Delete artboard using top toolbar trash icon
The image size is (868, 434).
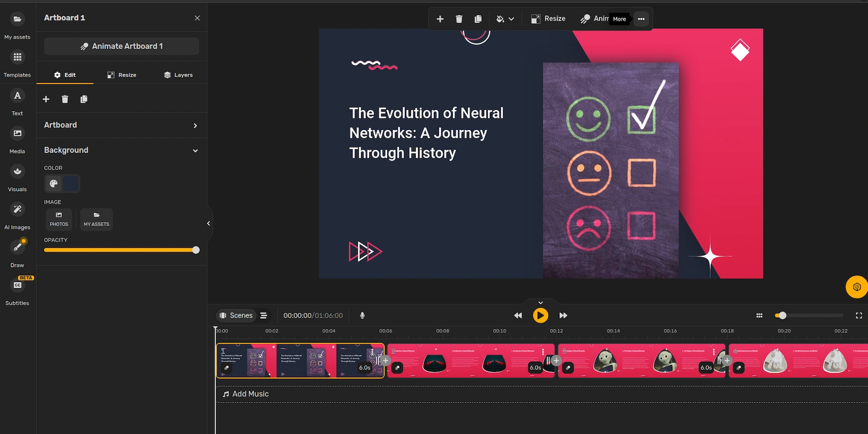pos(459,19)
